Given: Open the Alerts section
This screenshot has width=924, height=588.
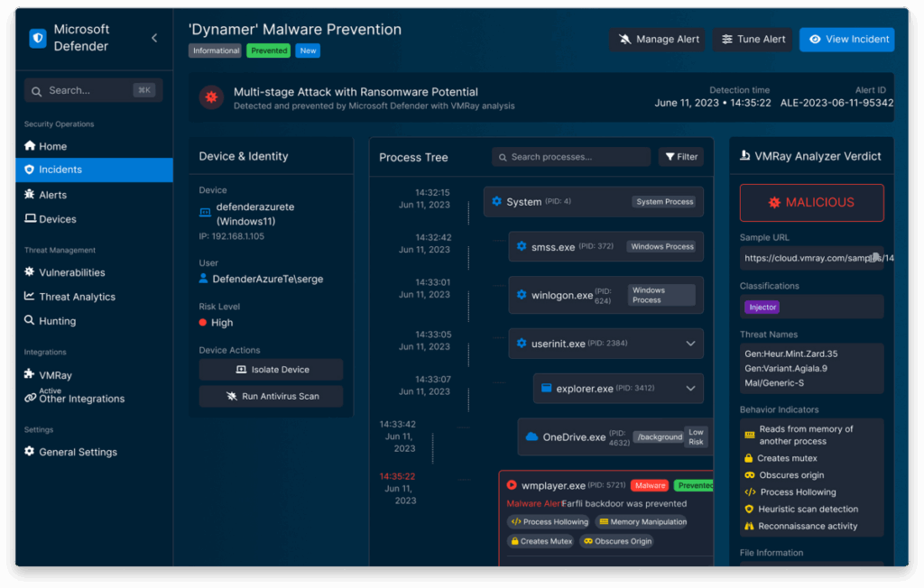Looking at the screenshot, I should (x=94, y=195).
